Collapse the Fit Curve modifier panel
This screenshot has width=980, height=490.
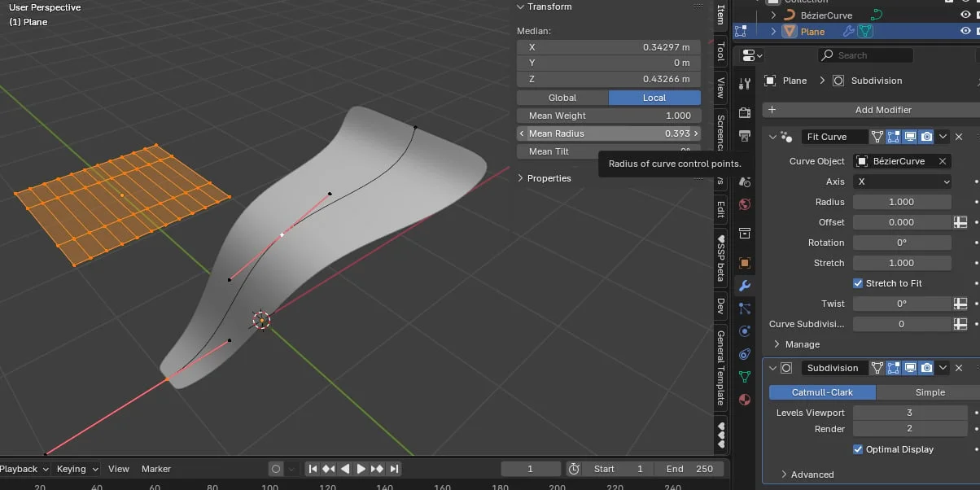tap(772, 136)
